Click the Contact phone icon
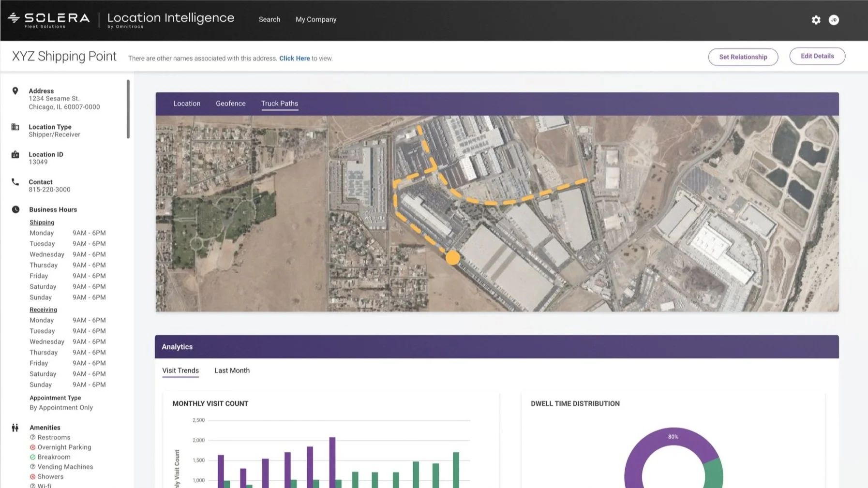This screenshot has width=868, height=488. (x=15, y=182)
